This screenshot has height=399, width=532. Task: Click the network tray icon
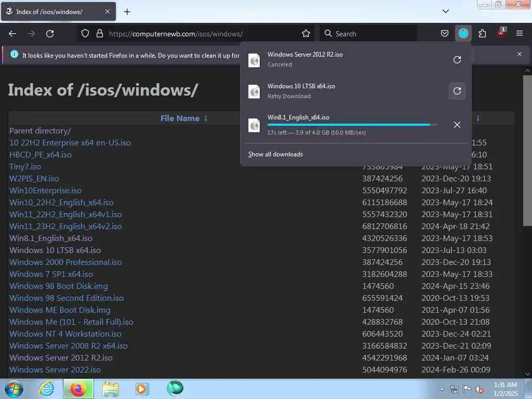(x=454, y=389)
